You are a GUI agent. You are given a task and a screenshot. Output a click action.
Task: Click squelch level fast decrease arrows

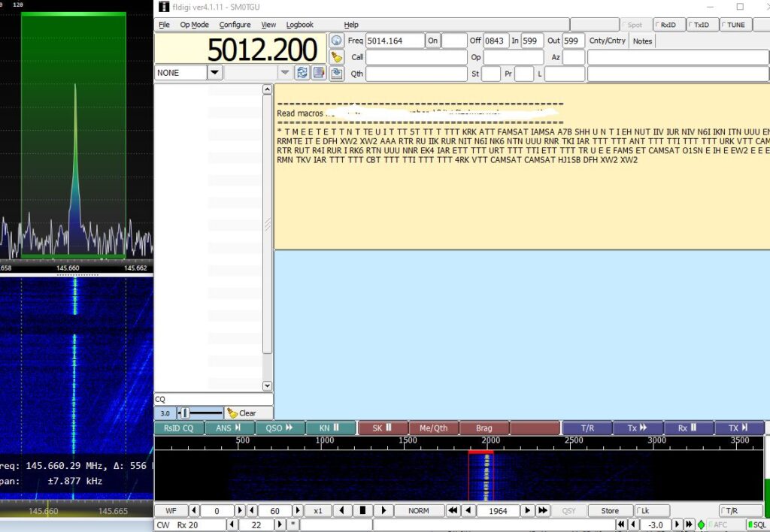click(621, 524)
